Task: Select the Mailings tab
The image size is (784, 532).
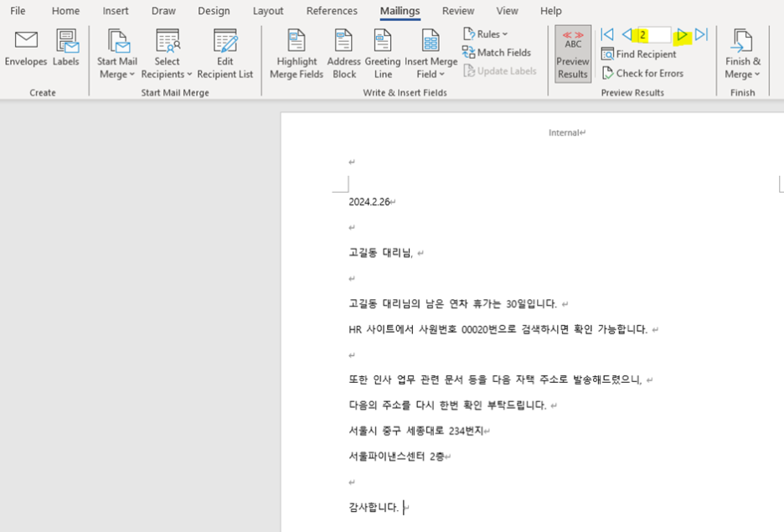Action: point(400,11)
